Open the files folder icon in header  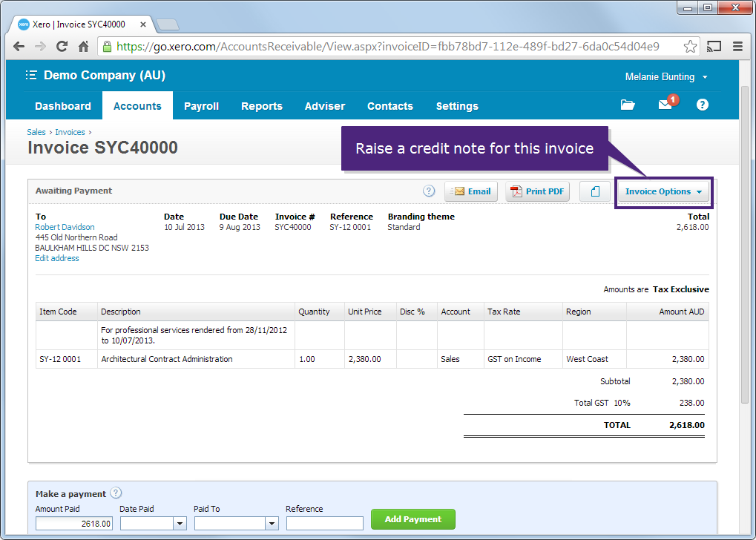pyautogui.click(x=627, y=105)
